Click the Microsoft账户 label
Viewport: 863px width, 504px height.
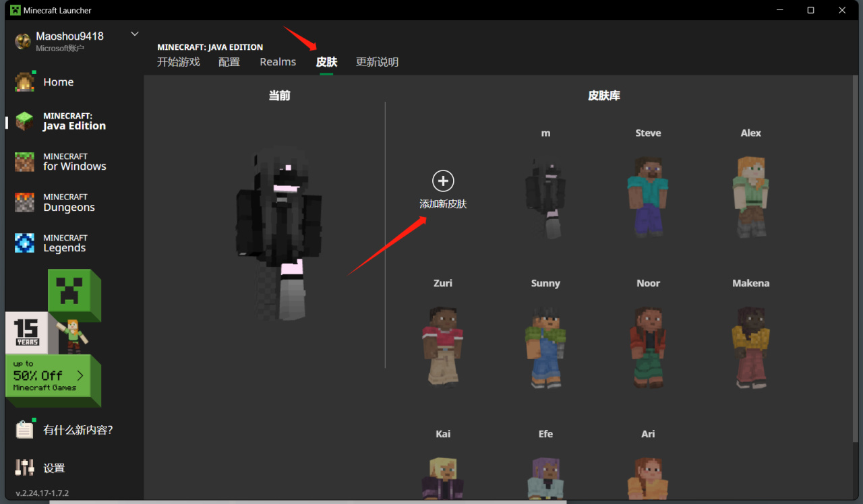coord(60,49)
